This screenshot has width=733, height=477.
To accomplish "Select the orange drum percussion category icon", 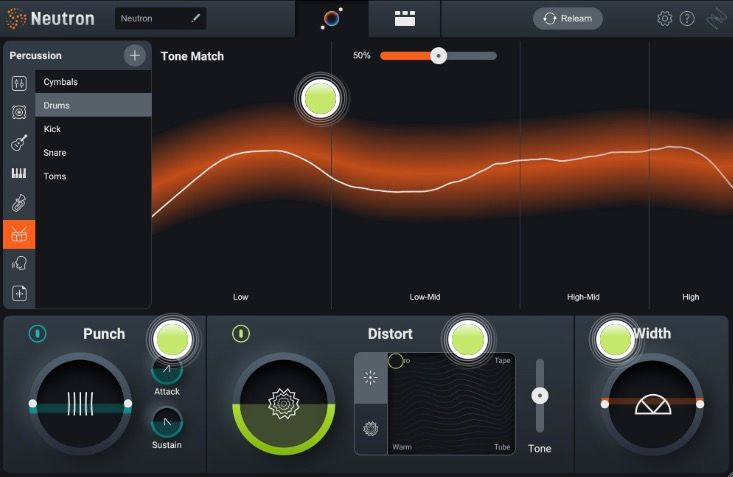I will click(x=19, y=234).
